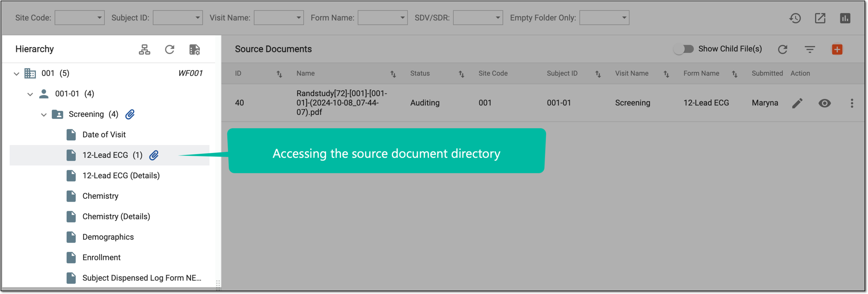Open the Source Documents filter icon
868x294 pixels.
pyautogui.click(x=810, y=49)
